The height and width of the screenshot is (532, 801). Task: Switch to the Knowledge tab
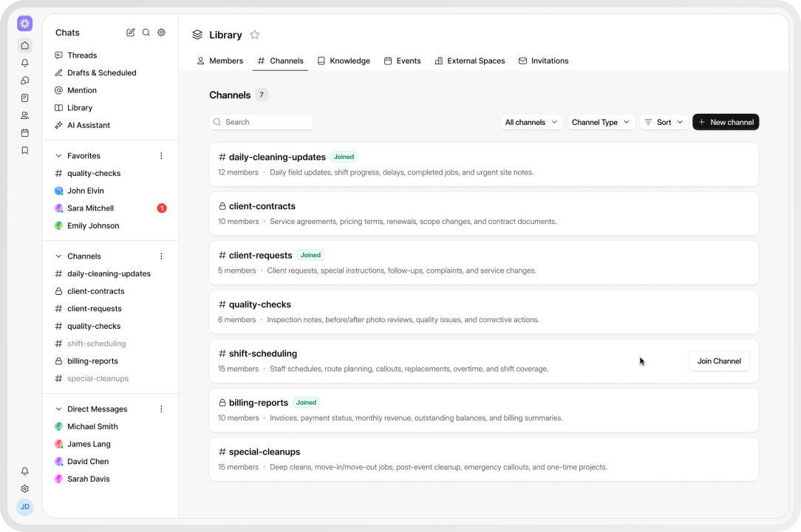tap(344, 61)
